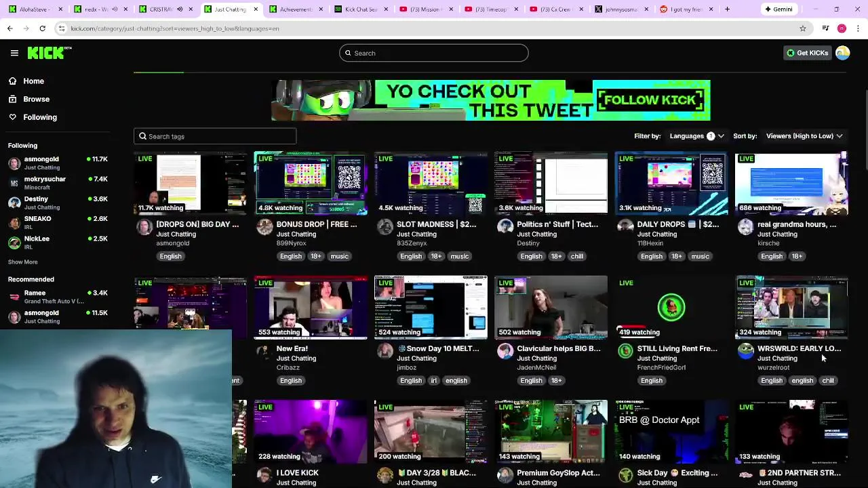The image size is (868, 488).
Task: Click 118Hexin channel avatar
Action: pos(625,226)
